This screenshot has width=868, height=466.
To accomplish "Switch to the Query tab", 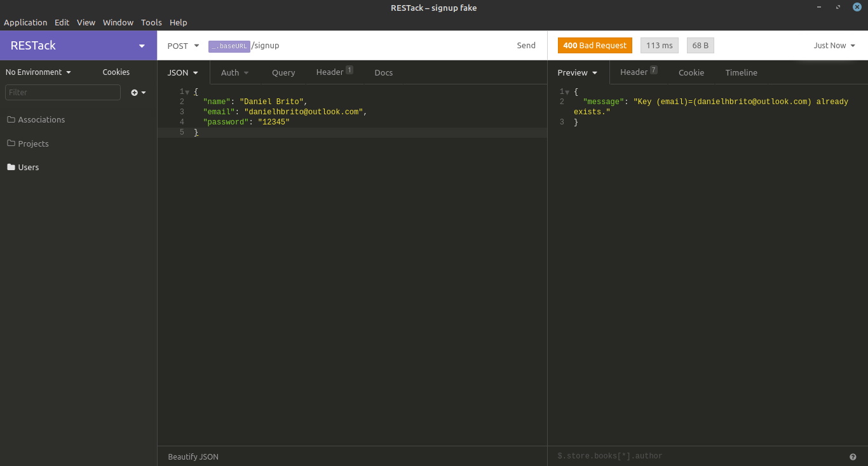I will tap(283, 72).
